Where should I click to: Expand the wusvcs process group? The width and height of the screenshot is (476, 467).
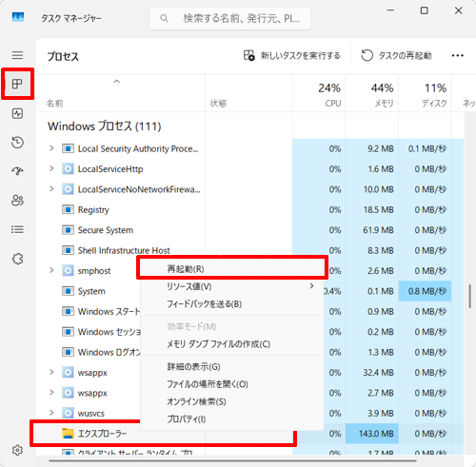(x=51, y=413)
